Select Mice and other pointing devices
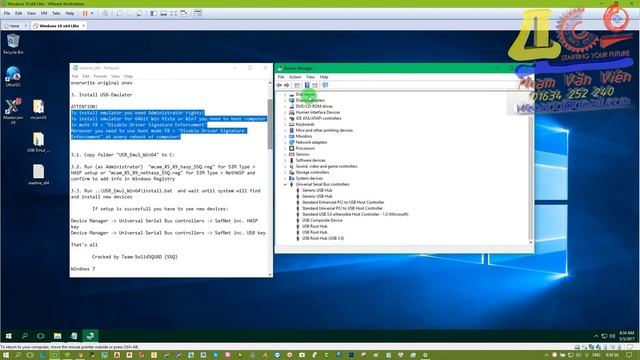The width and height of the screenshot is (640, 360). [x=324, y=131]
